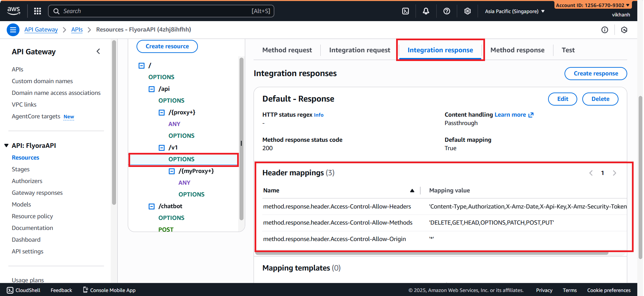Collapse the /chatbot resource node
This screenshot has height=296, width=644.
click(x=152, y=206)
